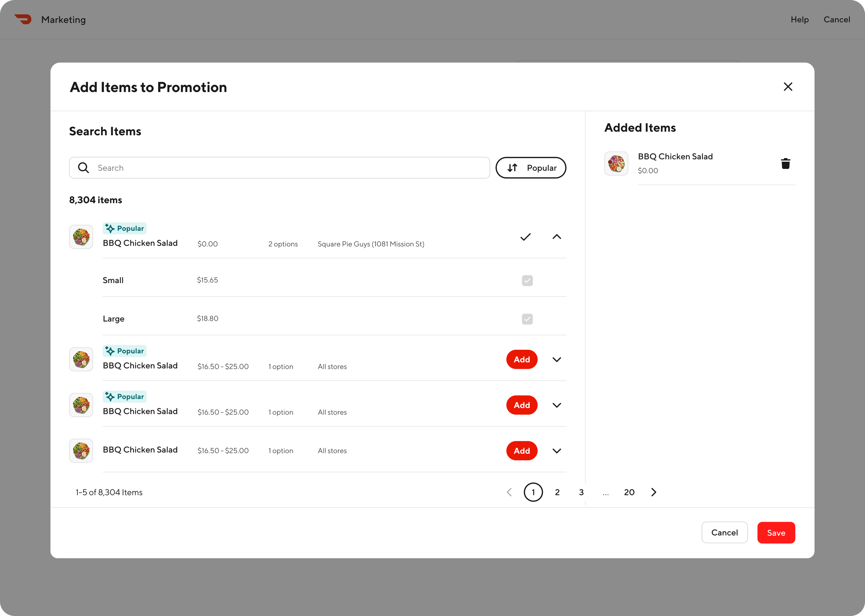This screenshot has width=865, height=616.
Task: Toggle the Small option checkbox
Action: coord(527,280)
